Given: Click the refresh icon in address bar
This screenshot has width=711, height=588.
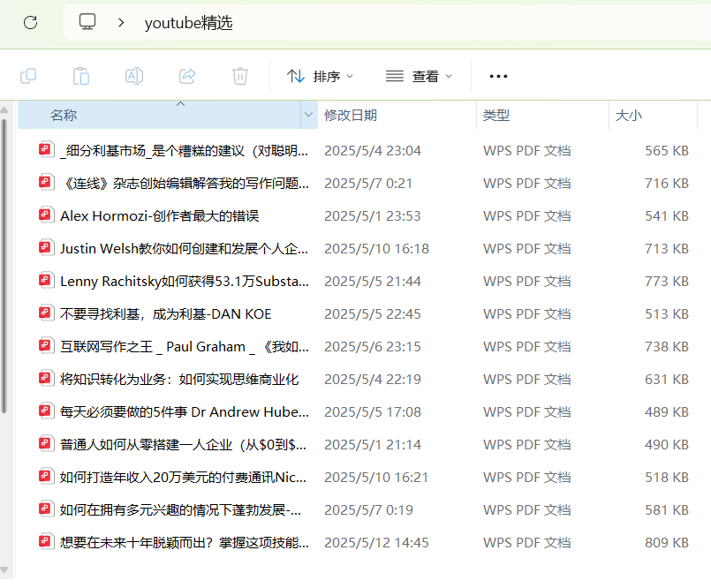Looking at the screenshot, I should click(31, 23).
